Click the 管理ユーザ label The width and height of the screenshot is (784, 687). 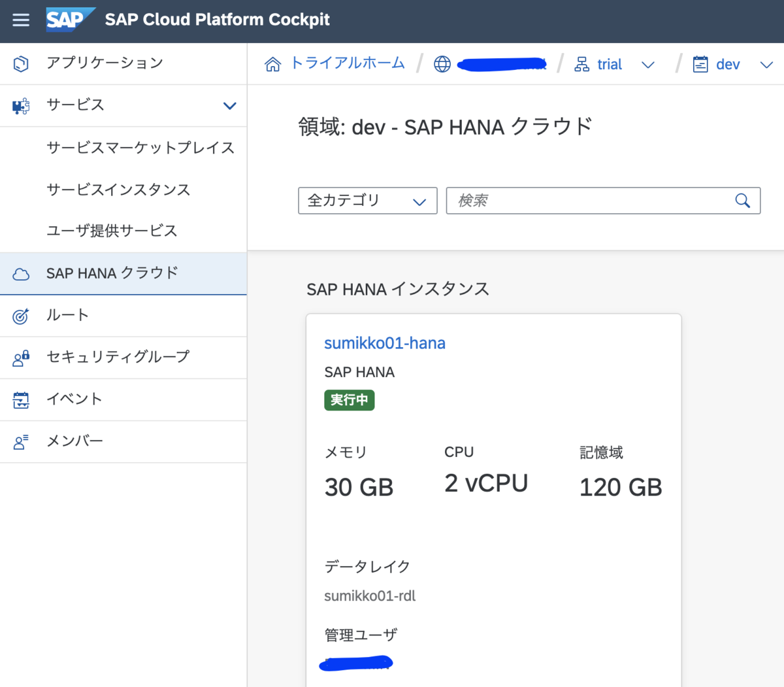tap(361, 635)
